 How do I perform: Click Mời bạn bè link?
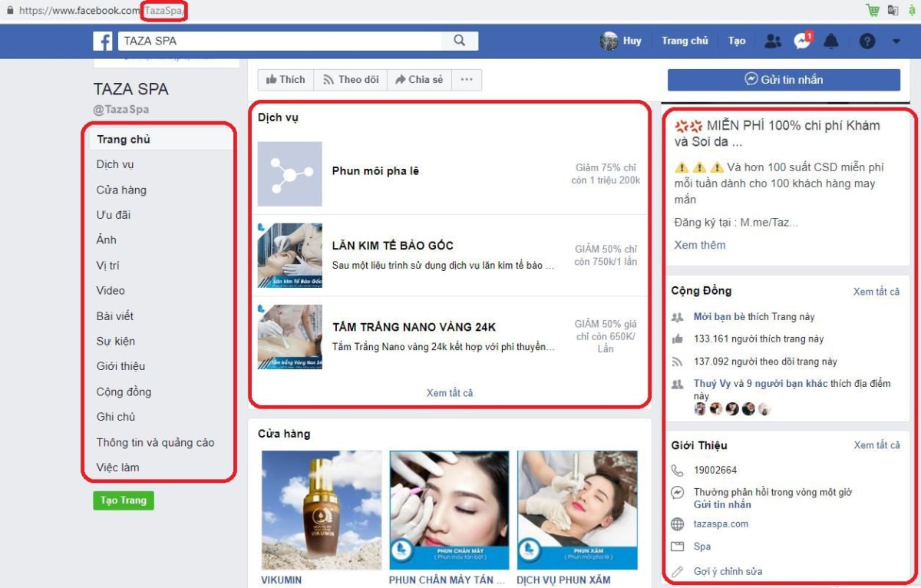720,317
